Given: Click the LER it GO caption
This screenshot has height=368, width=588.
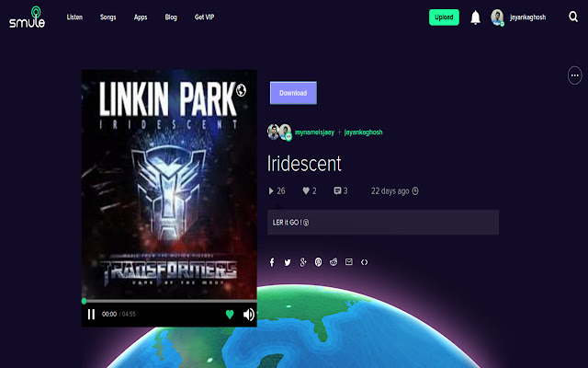Looking at the screenshot, I should tap(290, 223).
